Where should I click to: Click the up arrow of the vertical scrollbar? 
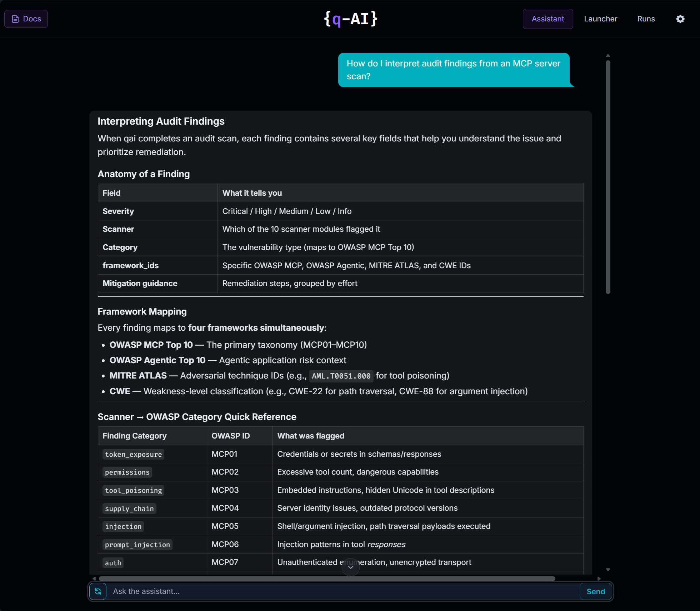(608, 56)
